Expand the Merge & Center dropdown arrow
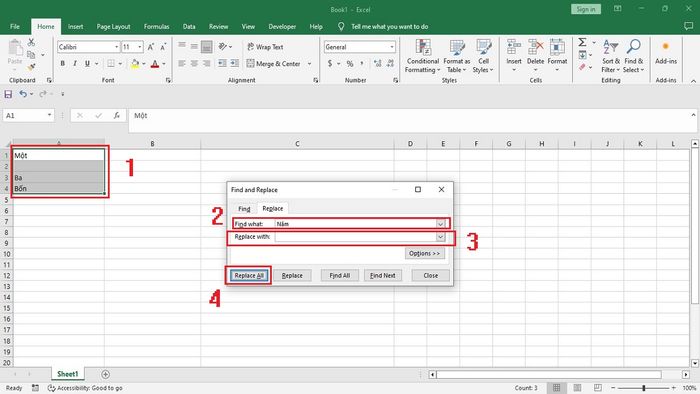Image resolution: width=700 pixels, height=394 pixels. 309,64
